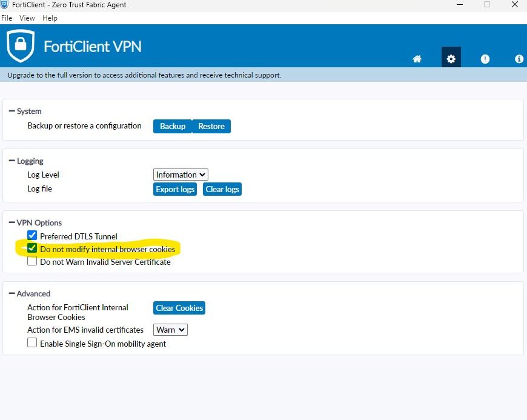
Task: Close the FortiClient window
Action: [514, 5]
